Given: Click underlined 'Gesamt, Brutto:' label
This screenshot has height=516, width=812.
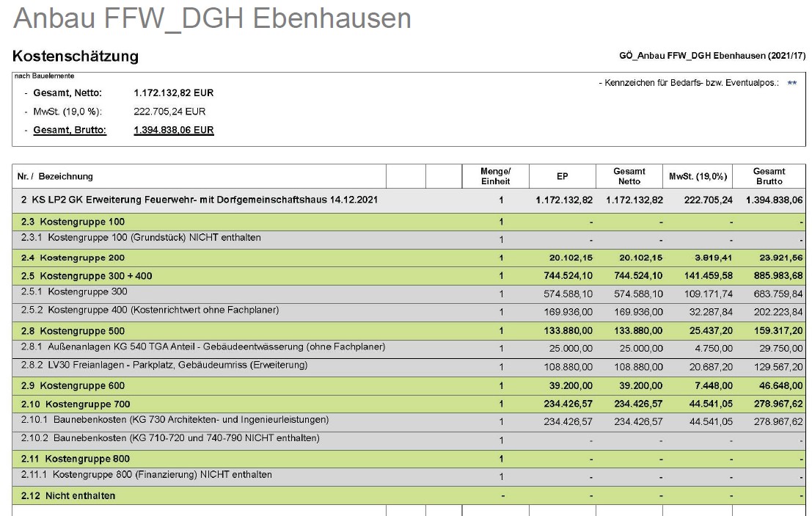Looking at the screenshot, I should click(70, 130).
